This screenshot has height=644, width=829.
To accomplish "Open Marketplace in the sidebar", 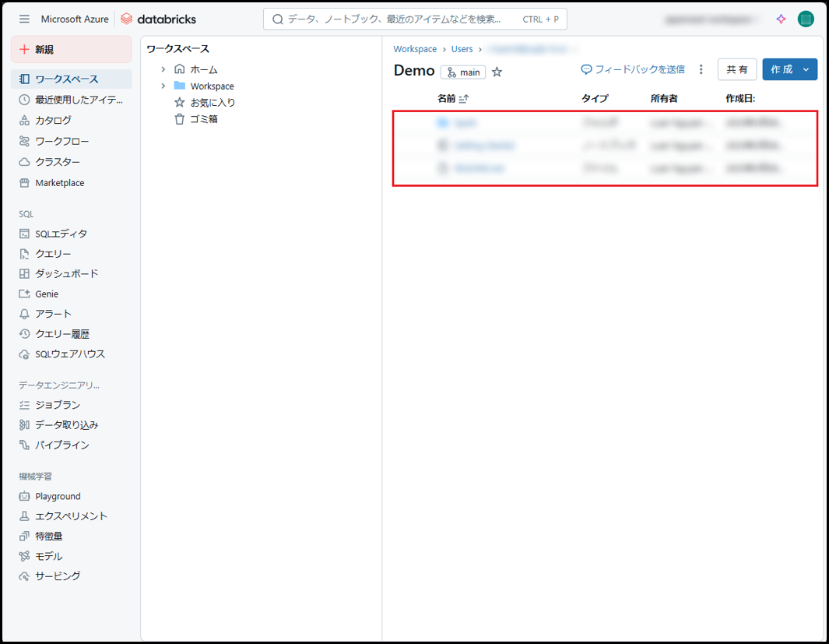I will pos(72,182).
